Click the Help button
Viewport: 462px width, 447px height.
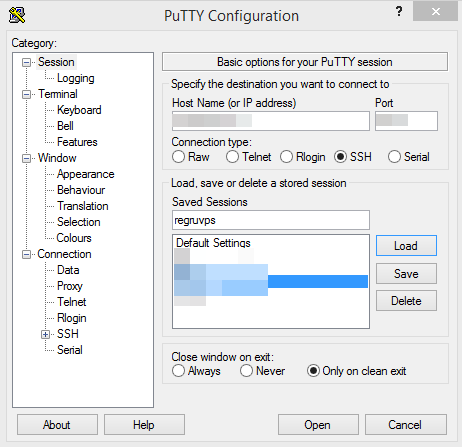click(x=144, y=425)
